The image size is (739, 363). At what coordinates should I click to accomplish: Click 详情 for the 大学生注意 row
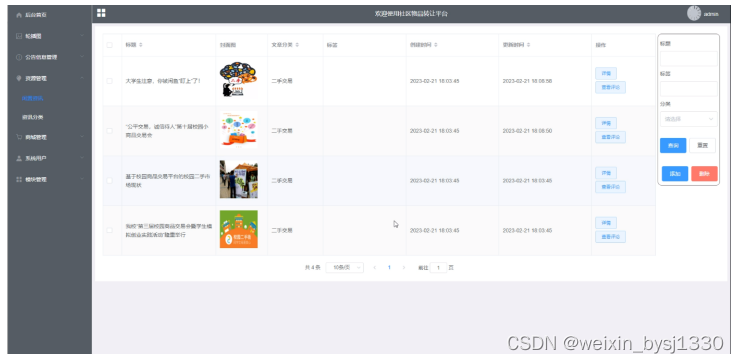coord(606,74)
